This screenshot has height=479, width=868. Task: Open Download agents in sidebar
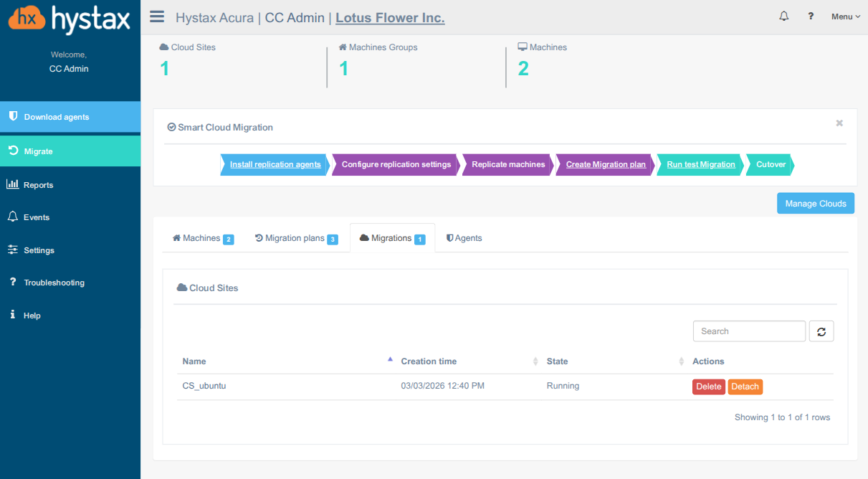pyautogui.click(x=70, y=117)
